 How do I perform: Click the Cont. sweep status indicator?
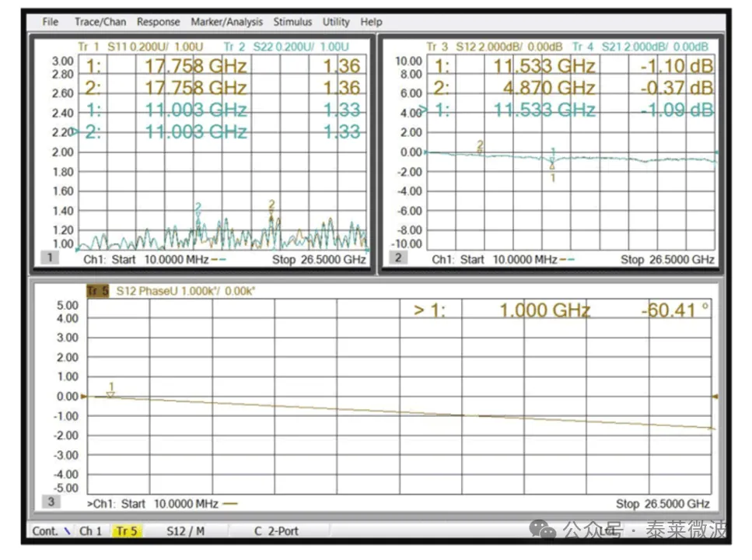point(45,530)
